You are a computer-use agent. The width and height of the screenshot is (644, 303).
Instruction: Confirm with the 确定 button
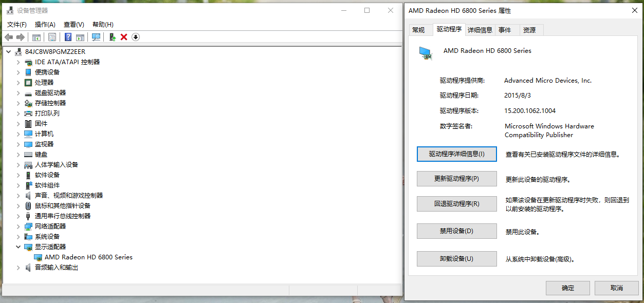coord(568,288)
